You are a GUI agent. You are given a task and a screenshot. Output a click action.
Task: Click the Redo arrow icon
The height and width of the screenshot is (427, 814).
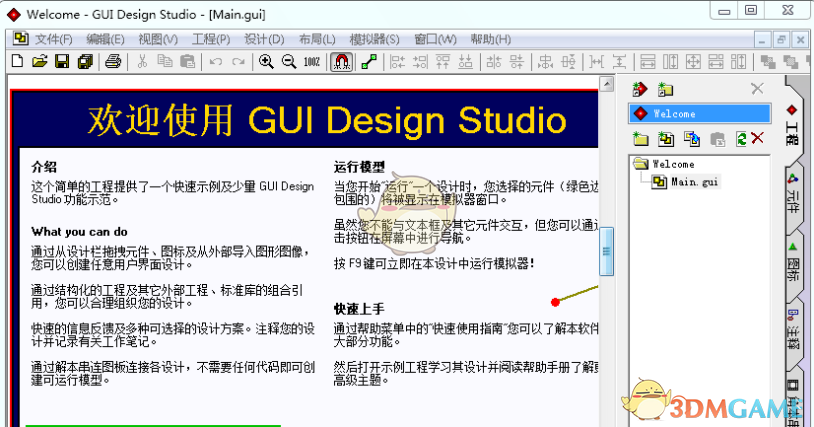238,62
